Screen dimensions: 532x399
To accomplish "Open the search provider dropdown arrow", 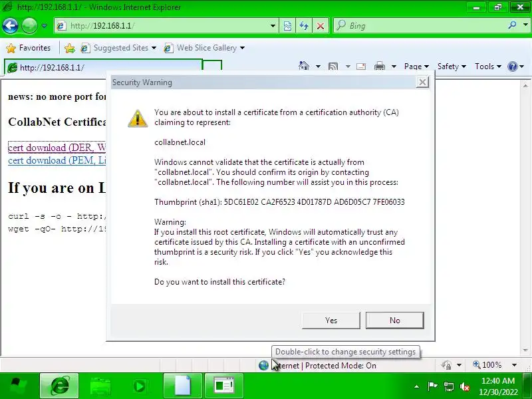I will (x=525, y=25).
